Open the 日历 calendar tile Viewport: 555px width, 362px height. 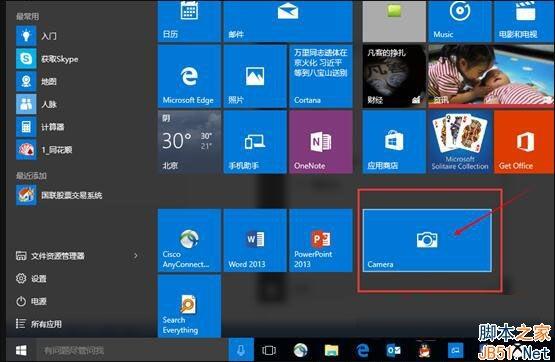[189, 21]
